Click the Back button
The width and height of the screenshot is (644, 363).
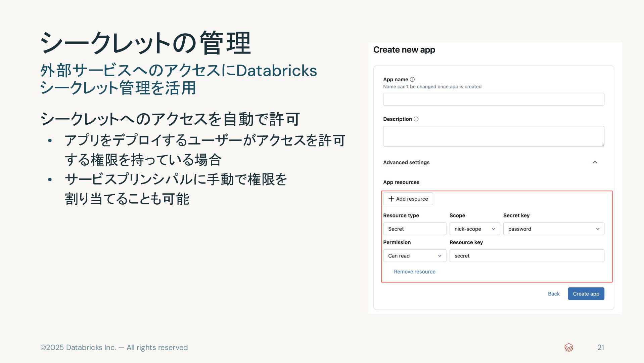[x=554, y=294]
